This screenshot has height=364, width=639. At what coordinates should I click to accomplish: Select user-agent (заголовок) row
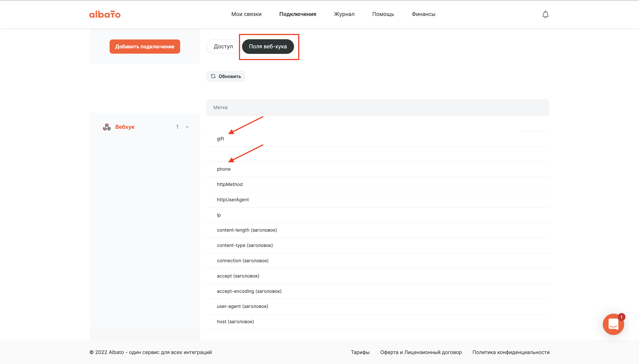(378, 307)
